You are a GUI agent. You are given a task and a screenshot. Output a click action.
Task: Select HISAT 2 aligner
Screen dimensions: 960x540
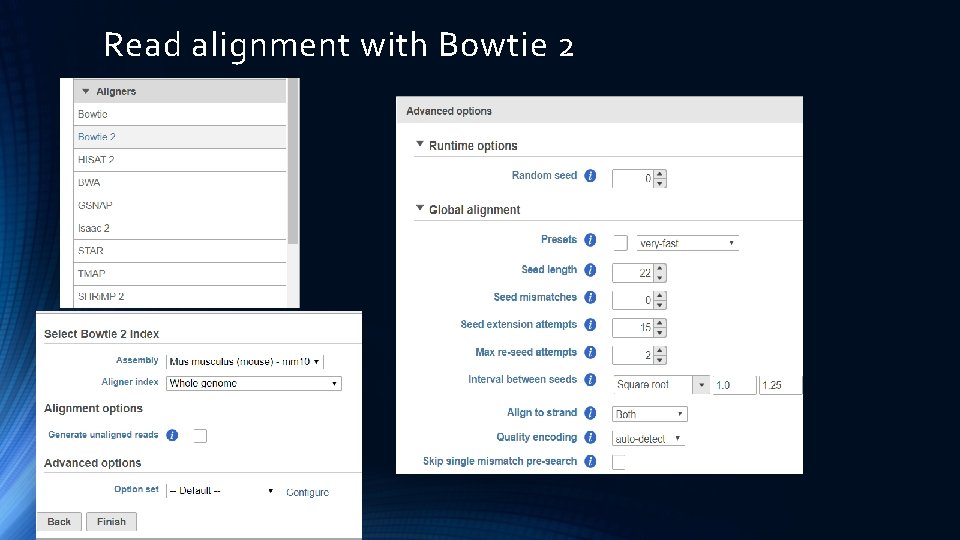click(180, 160)
